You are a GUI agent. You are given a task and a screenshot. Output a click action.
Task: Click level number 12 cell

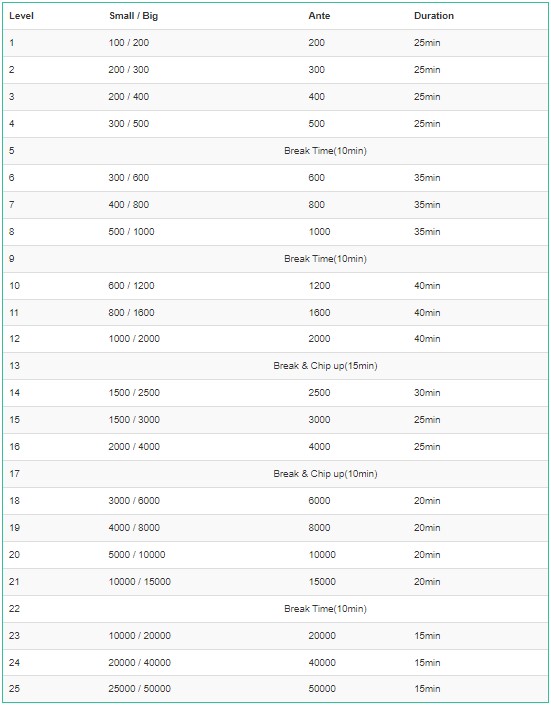(x=14, y=339)
